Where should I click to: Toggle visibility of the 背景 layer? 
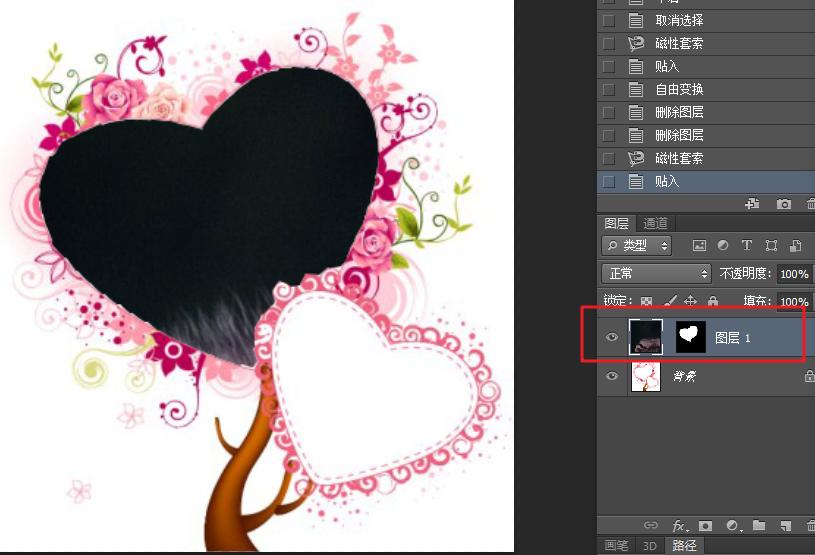click(x=612, y=376)
